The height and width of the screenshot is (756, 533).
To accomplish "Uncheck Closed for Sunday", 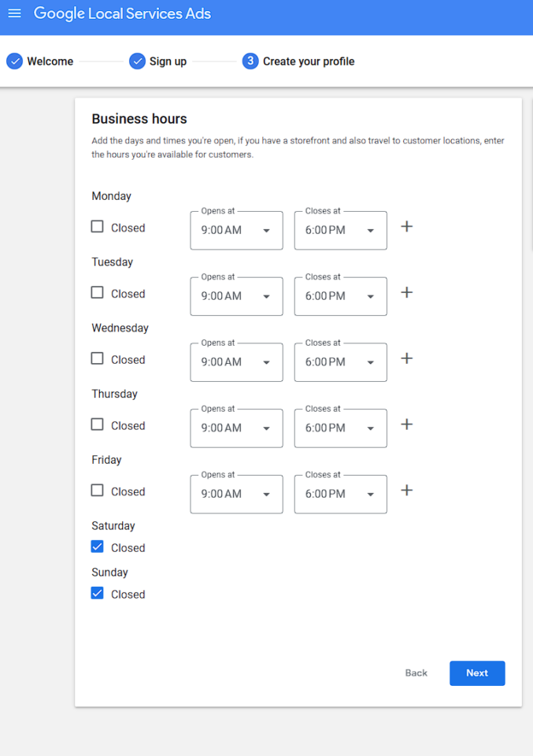I will click(98, 594).
